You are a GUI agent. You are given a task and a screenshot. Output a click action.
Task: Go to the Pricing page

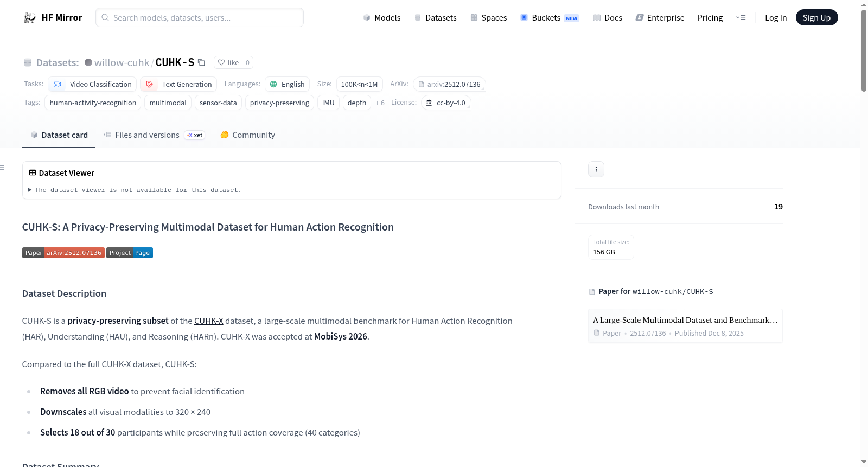point(710,18)
